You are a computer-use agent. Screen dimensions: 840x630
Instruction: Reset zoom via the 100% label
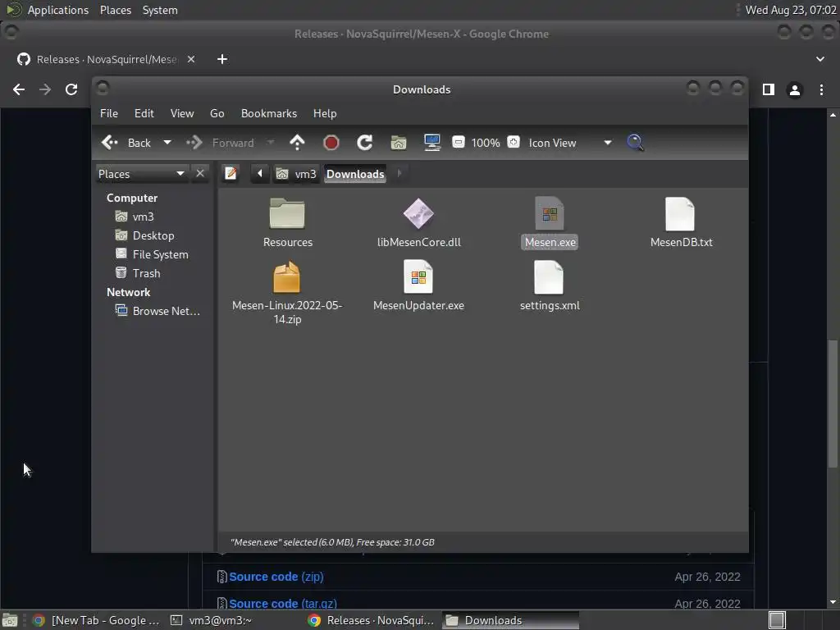click(x=486, y=143)
